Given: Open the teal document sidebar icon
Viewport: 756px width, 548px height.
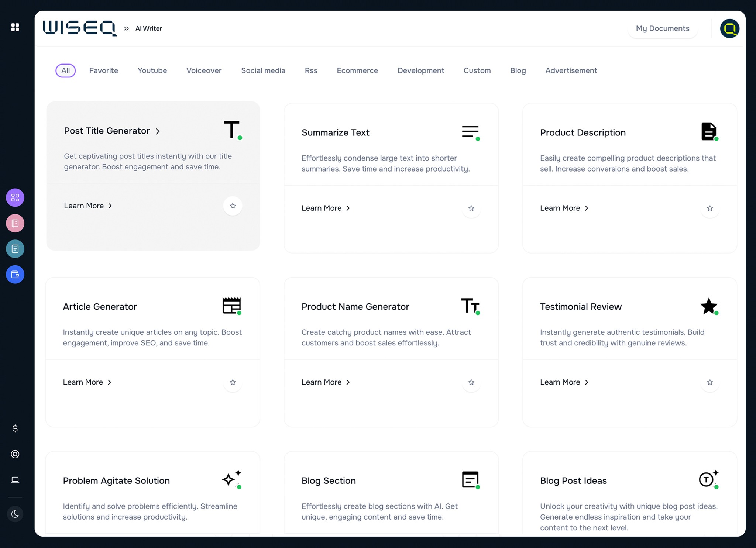Looking at the screenshot, I should click(15, 249).
